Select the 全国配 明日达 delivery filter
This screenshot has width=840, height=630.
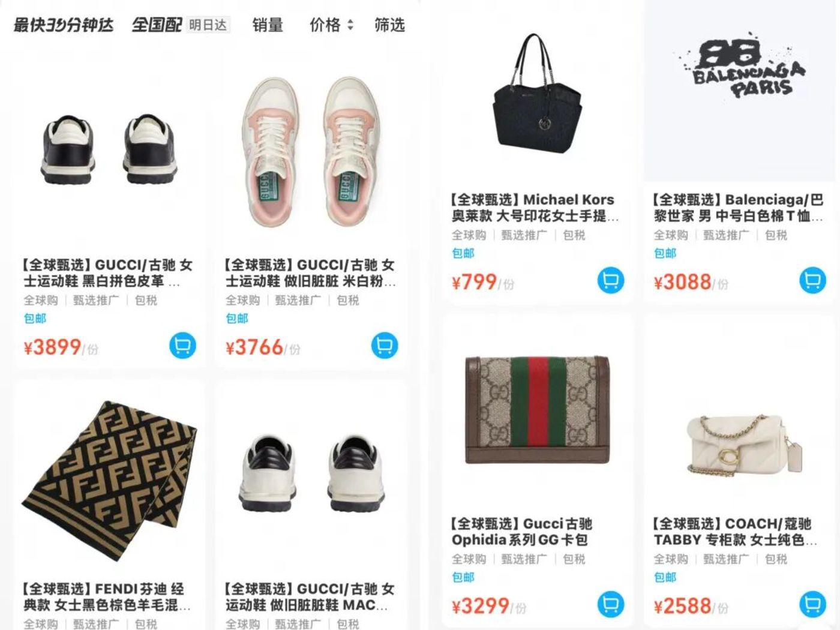pos(181,25)
